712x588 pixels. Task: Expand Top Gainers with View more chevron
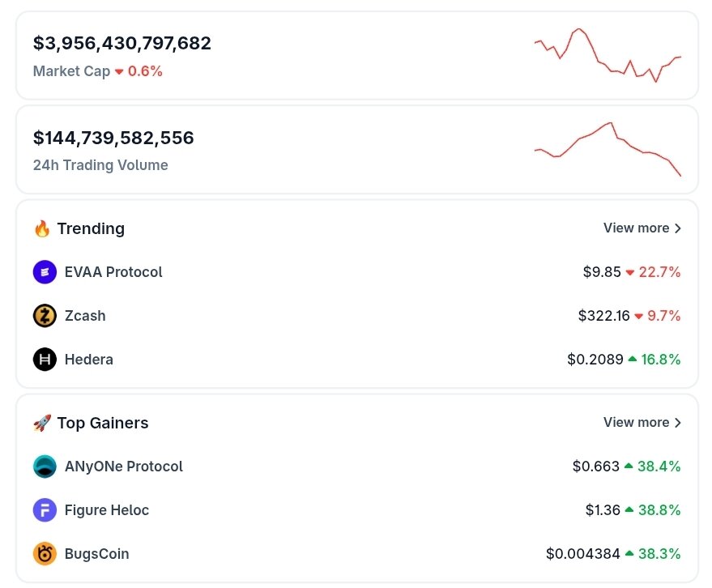pyautogui.click(x=677, y=423)
